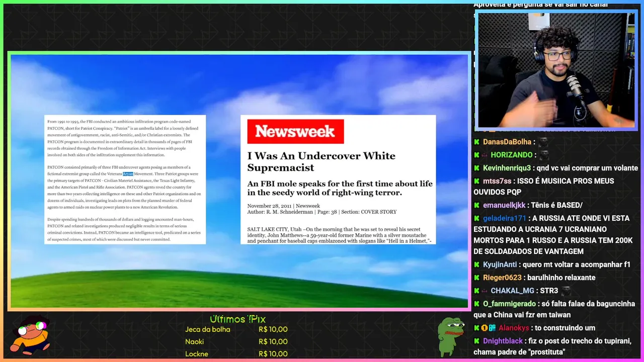
Task: Click message "Tênis é BASED/"
Action: (x=557, y=205)
